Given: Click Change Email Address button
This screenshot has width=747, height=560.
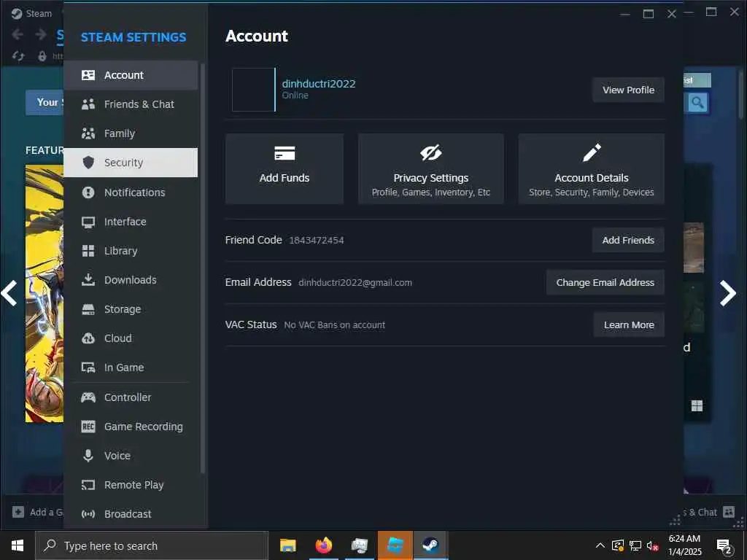Looking at the screenshot, I should pos(605,282).
